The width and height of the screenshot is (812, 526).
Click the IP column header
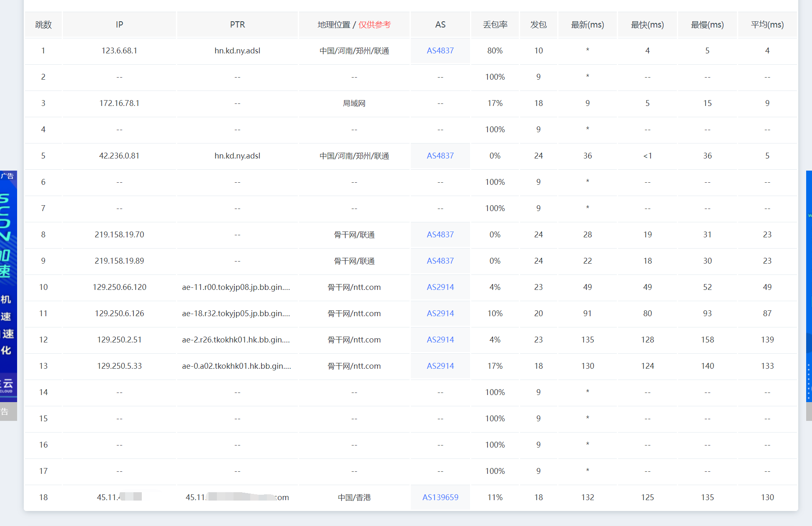pyautogui.click(x=119, y=25)
